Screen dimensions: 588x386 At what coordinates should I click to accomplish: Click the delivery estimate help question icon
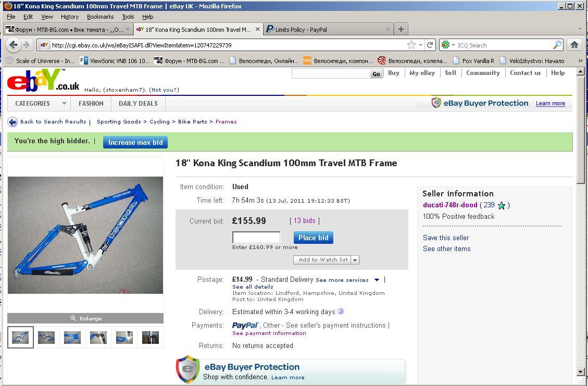click(341, 312)
